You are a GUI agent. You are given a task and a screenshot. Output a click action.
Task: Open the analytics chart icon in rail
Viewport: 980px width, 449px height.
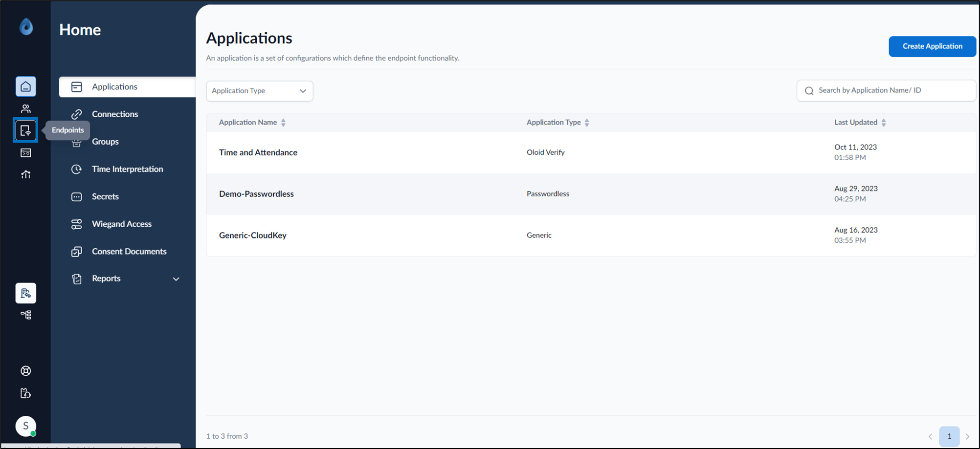[x=26, y=174]
